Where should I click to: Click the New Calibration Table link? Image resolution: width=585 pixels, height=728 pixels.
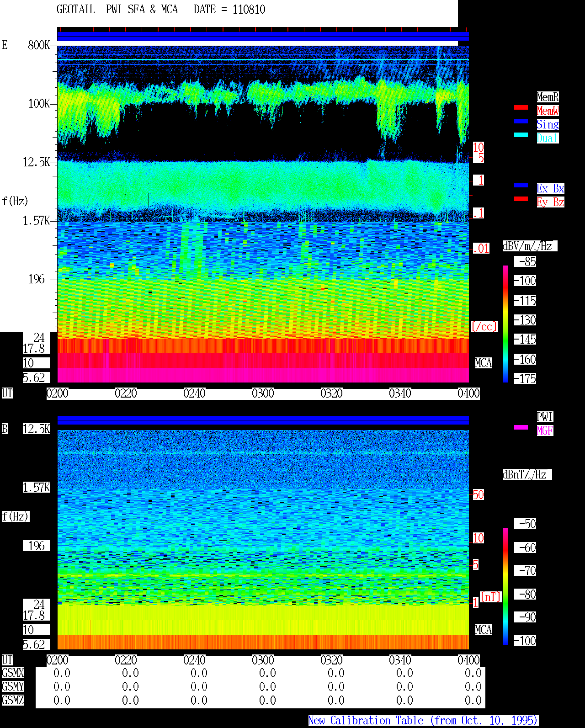click(x=423, y=721)
